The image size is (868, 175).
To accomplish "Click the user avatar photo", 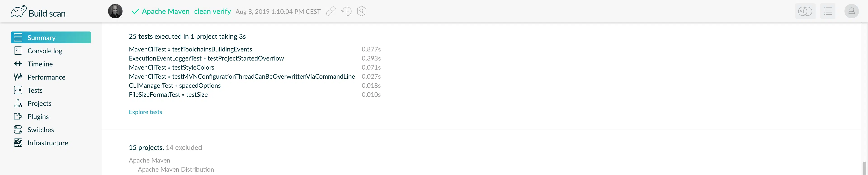I will 115,11.
